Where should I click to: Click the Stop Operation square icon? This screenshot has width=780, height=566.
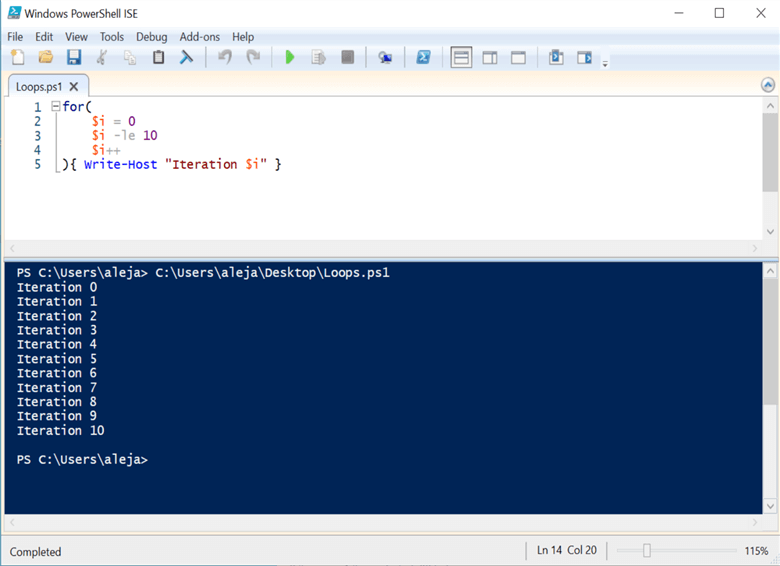point(347,57)
